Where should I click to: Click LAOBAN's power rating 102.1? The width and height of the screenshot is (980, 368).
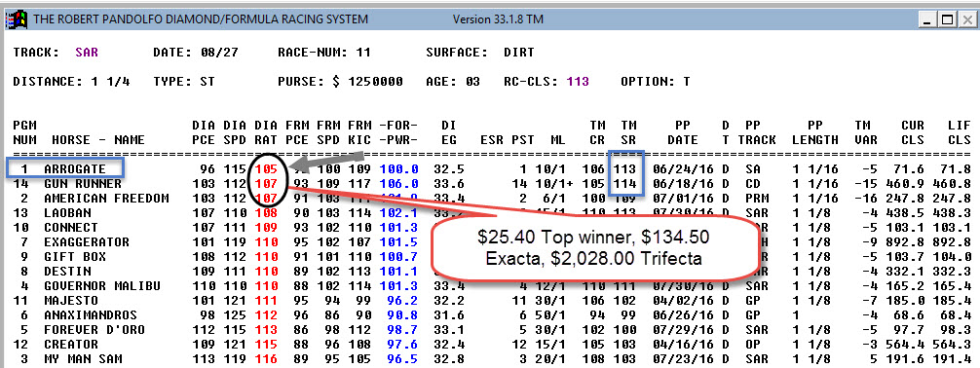pyautogui.click(x=398, y=213)
